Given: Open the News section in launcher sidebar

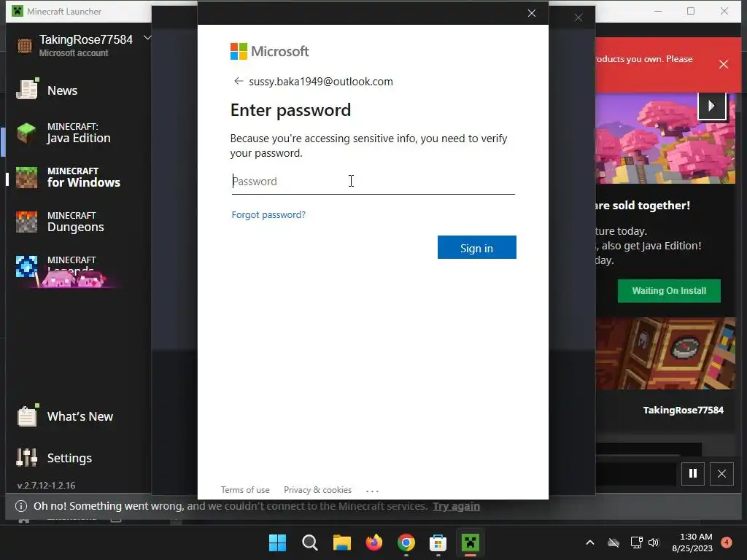Looking at the screenshot, I should pos(62,90).
